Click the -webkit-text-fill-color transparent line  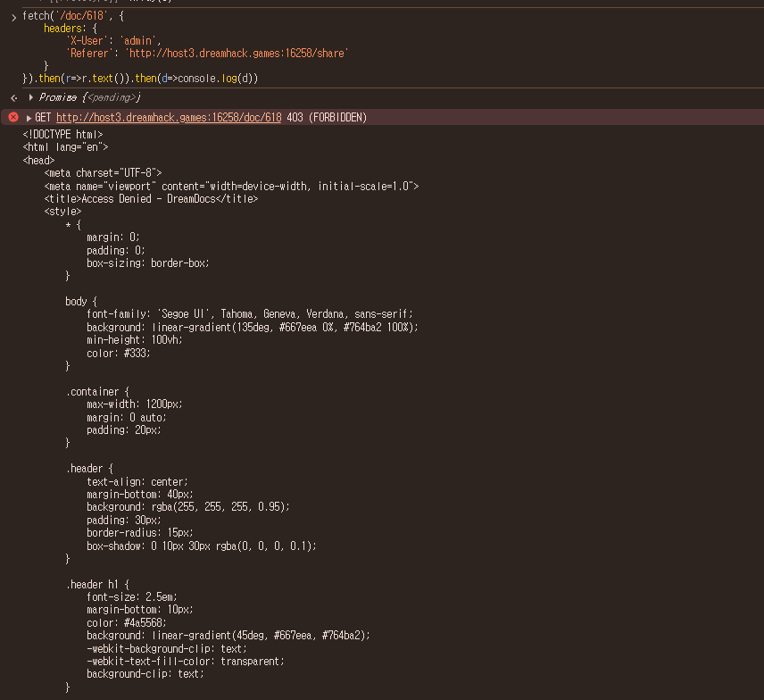click(x=185, y=662)
